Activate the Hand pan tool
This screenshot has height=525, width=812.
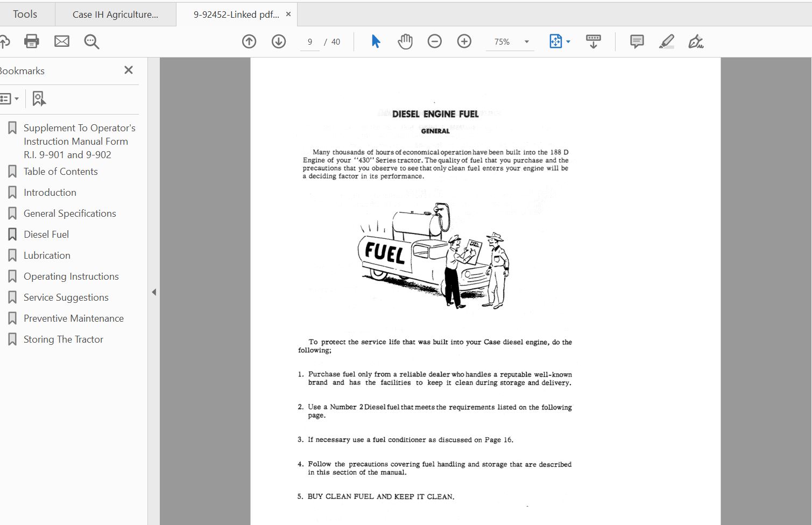[405, 41]
